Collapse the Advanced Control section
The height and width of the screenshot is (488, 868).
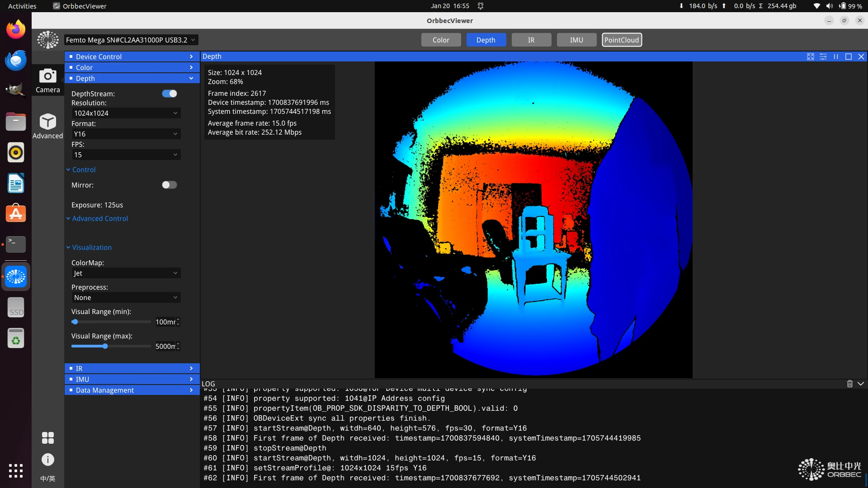[x=97, y=218]
